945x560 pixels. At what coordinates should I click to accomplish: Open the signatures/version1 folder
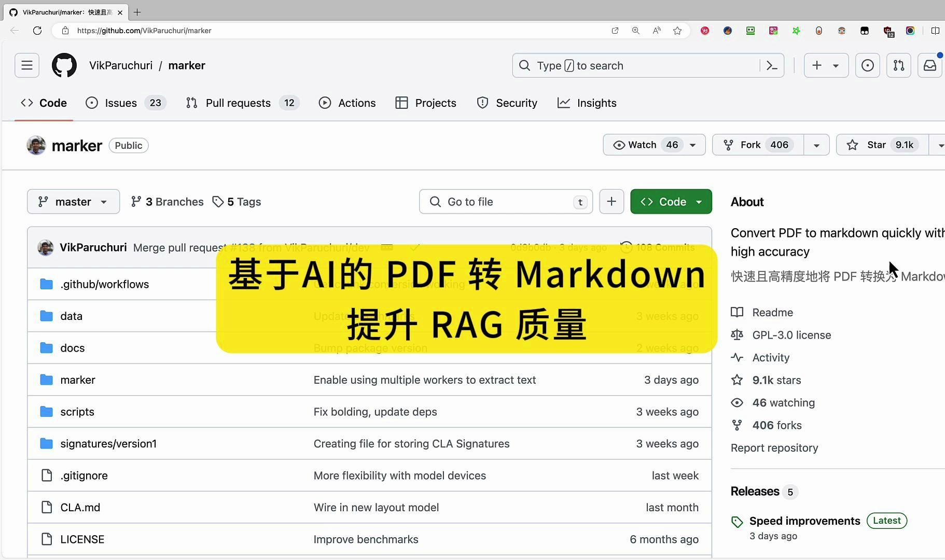click(x=108, y=443)
